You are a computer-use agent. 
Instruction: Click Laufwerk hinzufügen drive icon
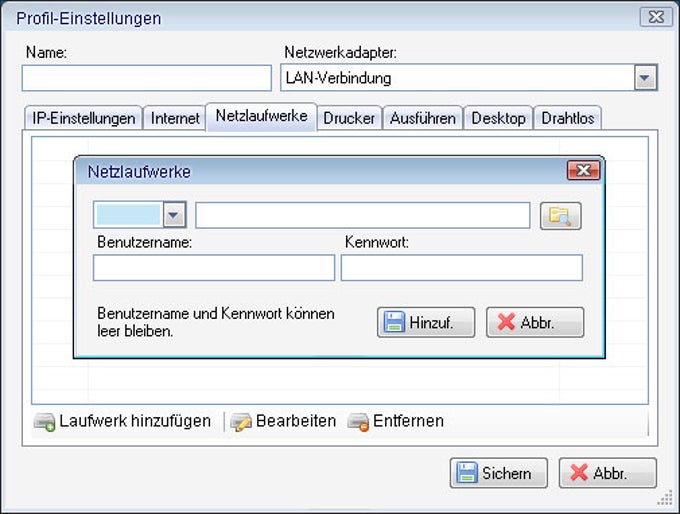(44, 422)
